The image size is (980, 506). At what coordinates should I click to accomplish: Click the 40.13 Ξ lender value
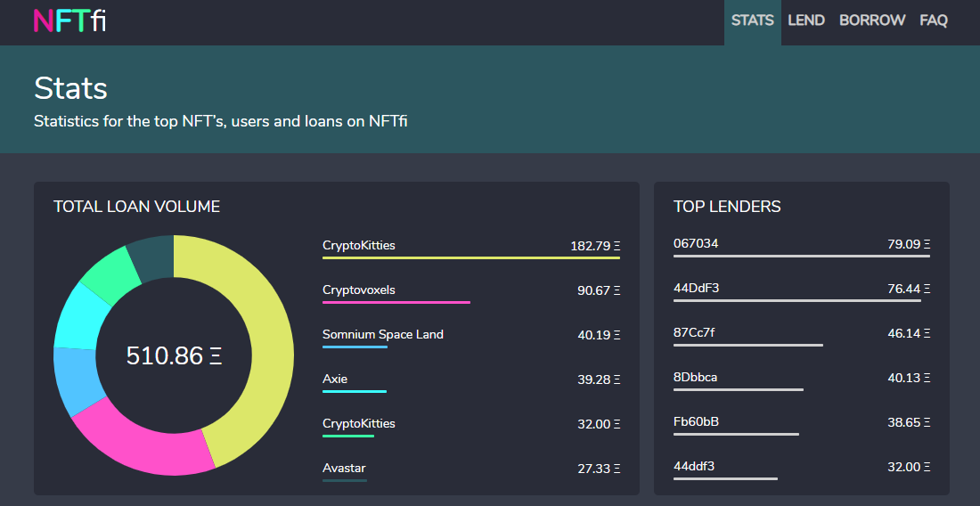(909, 378)
